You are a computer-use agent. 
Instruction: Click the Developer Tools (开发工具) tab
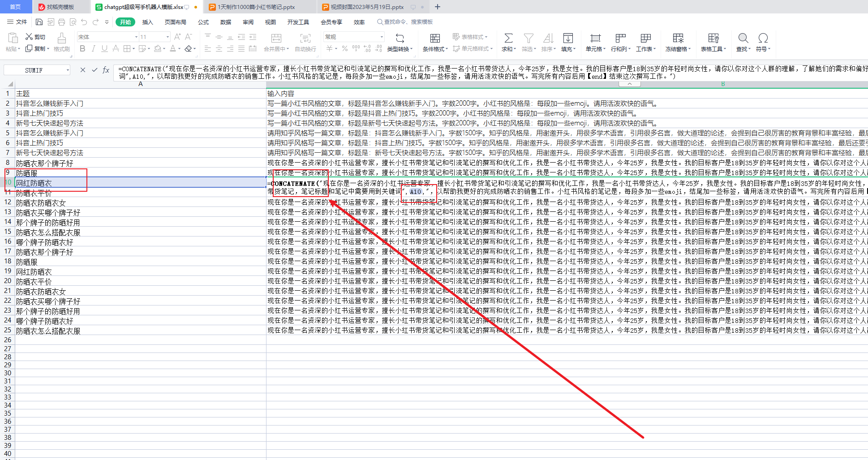click(x=298, y=22)
